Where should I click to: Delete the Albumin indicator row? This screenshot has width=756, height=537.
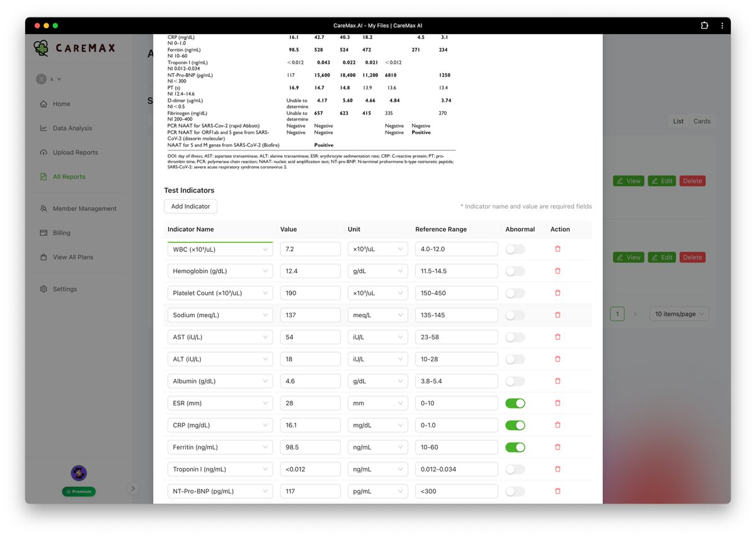coord(558,381)
